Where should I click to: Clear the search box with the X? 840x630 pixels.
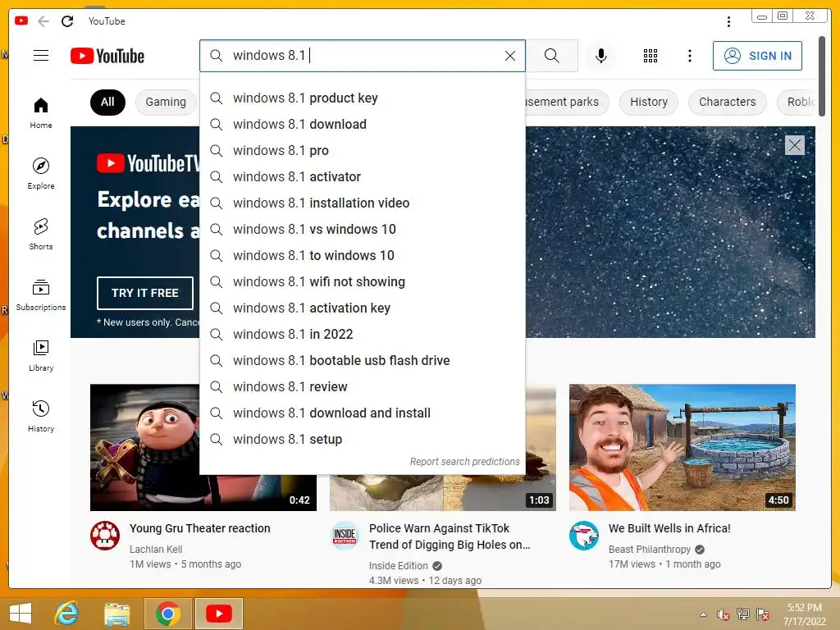510,56
